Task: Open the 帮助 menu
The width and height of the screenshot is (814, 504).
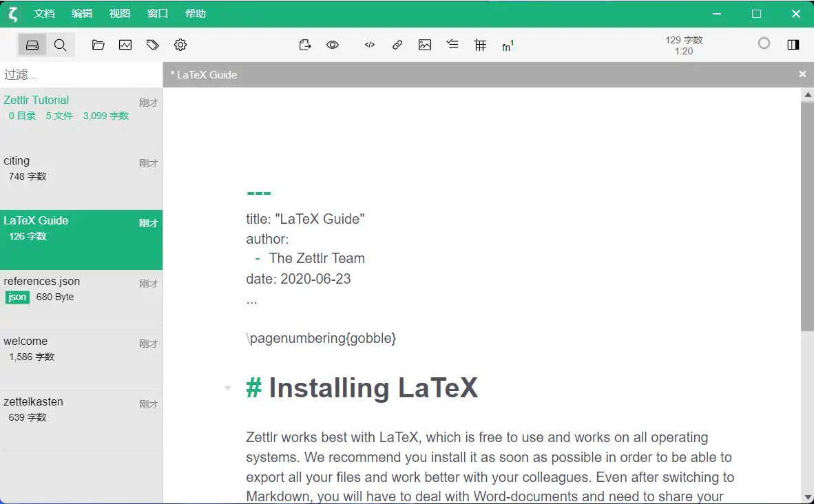Action: click(195, 14)
